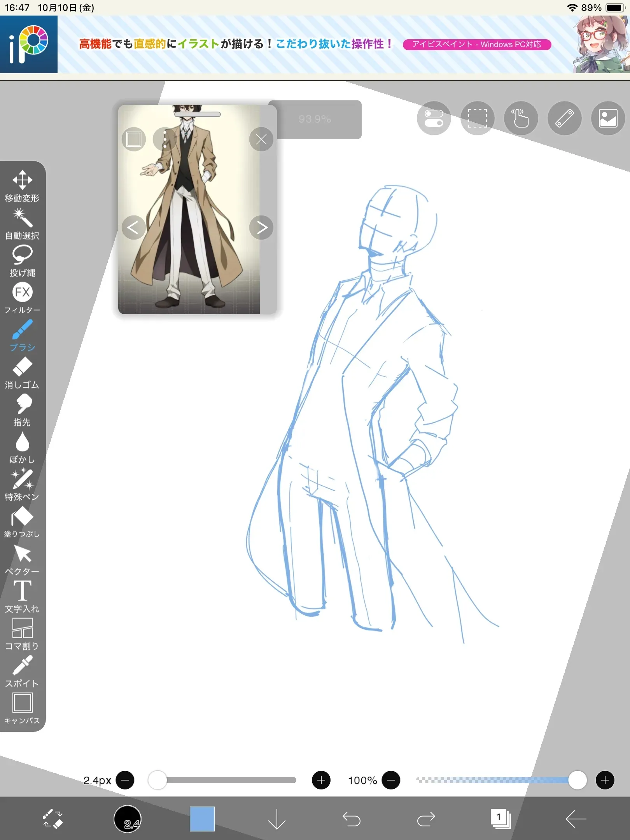This screenshot has width=630, height=840.
Task: Open the layers panel showing 1 layer
Action: [x=501, y=819]
